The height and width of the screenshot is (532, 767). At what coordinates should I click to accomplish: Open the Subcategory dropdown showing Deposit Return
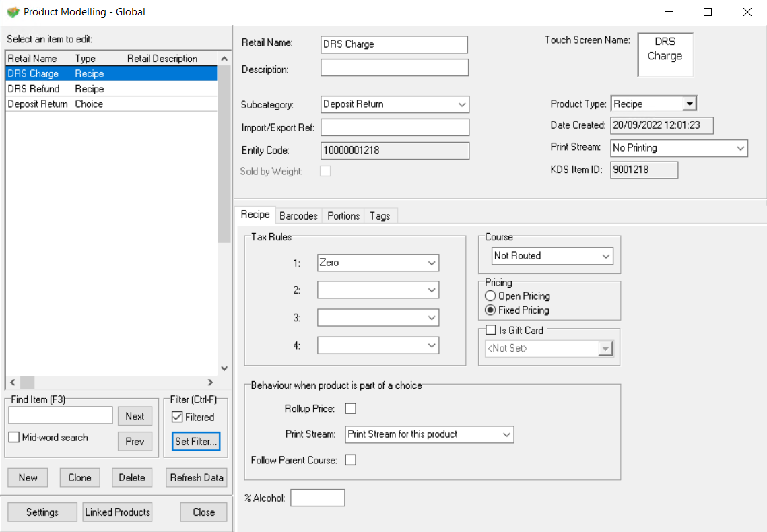[x=395, y=104]
